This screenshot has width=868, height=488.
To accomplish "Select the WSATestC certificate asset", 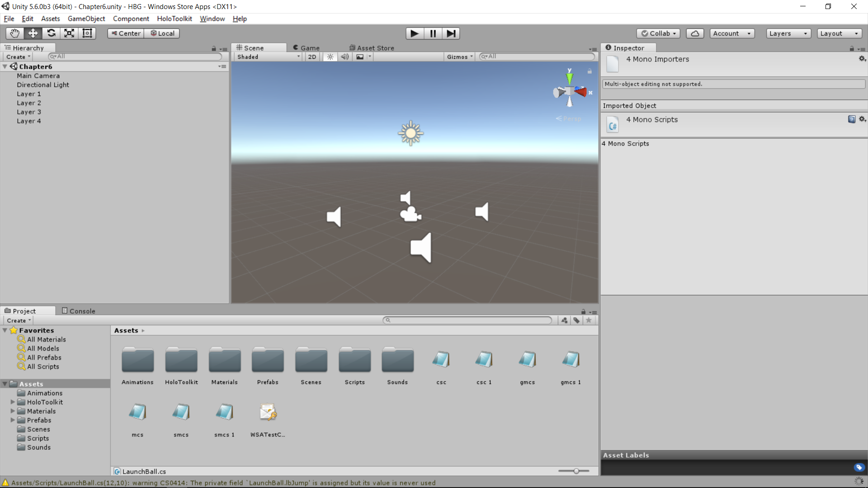I will (268, 413).
